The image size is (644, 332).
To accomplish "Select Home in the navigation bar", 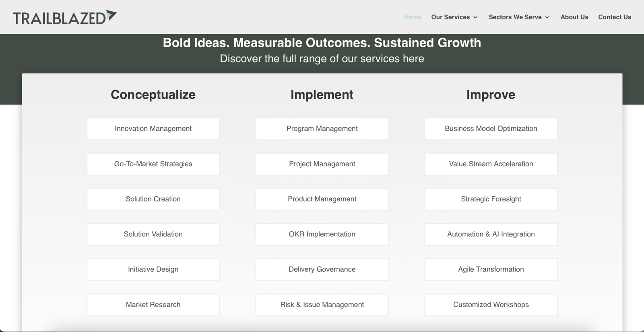I will pos(412,17).
